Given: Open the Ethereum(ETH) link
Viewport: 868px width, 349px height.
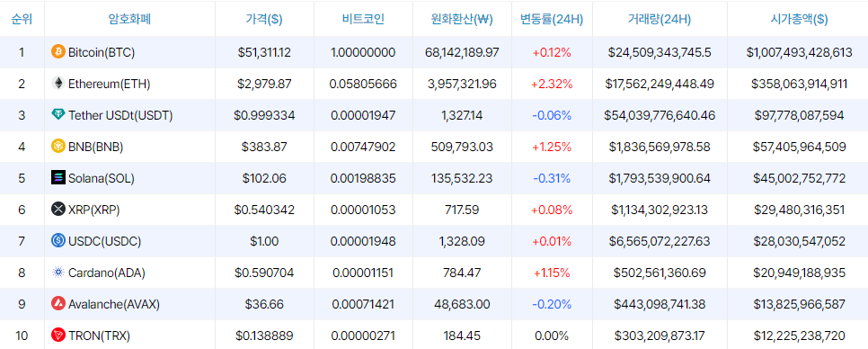Looking at the screenshot, I should [110, 85].
